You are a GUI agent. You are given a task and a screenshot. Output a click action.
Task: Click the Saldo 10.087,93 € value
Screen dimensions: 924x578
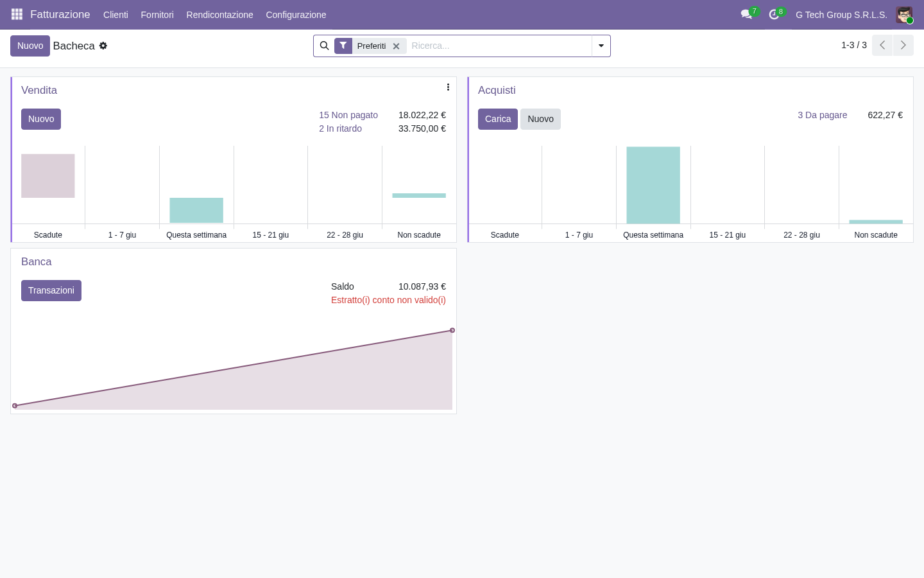pyautogui.click(x=422, y=286)
